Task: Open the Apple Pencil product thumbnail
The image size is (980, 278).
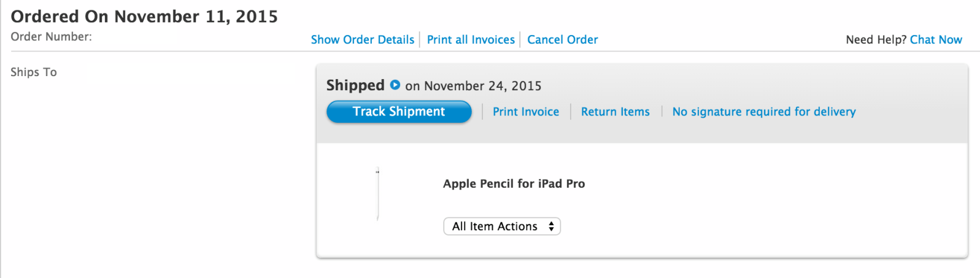Action: tap(377, 193)
